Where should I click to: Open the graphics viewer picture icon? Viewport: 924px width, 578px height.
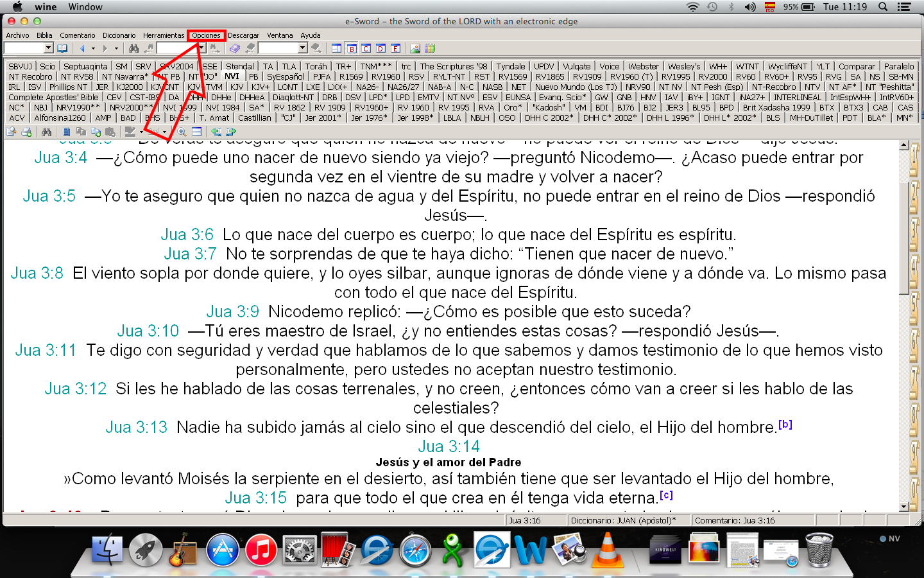click(415, 48)
